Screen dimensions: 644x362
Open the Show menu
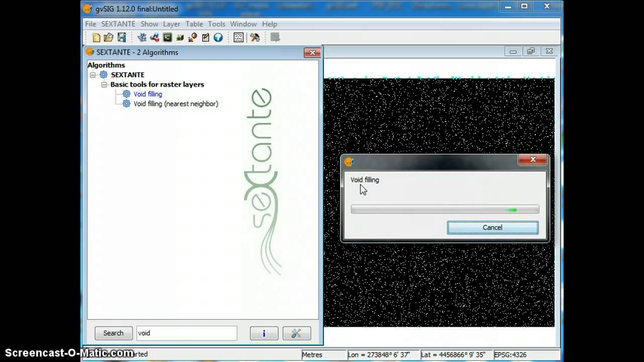tap(149, 24)
